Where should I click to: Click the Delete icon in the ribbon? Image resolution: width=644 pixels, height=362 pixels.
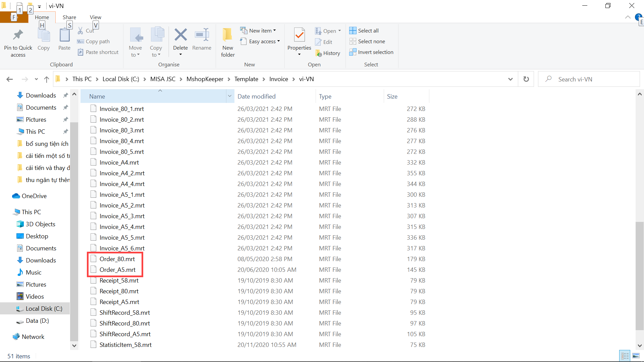pyautogui.click(x=180, y=35)
